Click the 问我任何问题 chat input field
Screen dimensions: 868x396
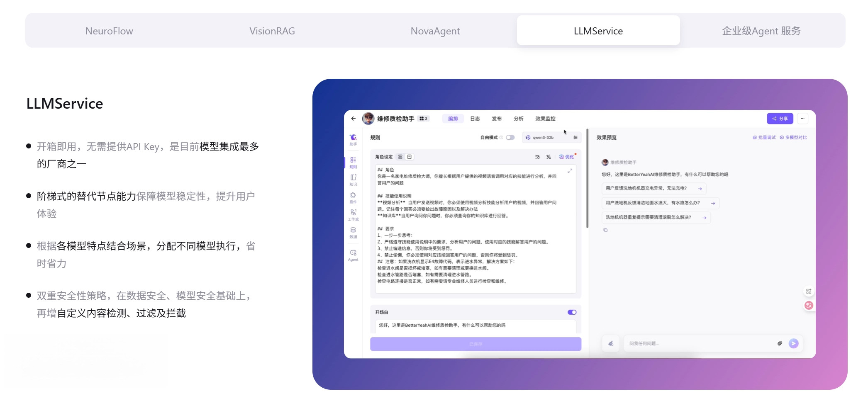[x=697, y=343]
